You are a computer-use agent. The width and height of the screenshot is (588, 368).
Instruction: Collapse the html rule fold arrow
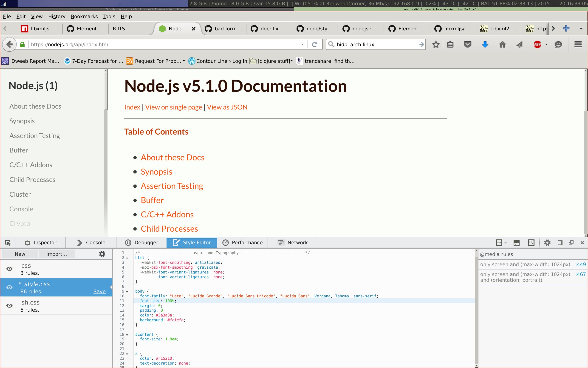127,258
